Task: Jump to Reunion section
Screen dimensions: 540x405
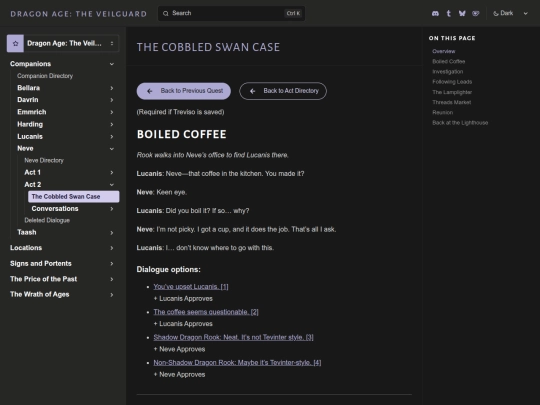Action: pyautogui.click(x=443, y=113)
